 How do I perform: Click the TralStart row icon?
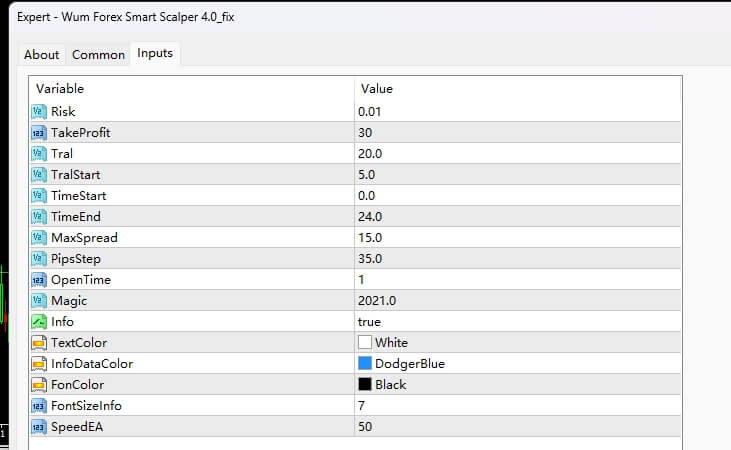(39, 174)
